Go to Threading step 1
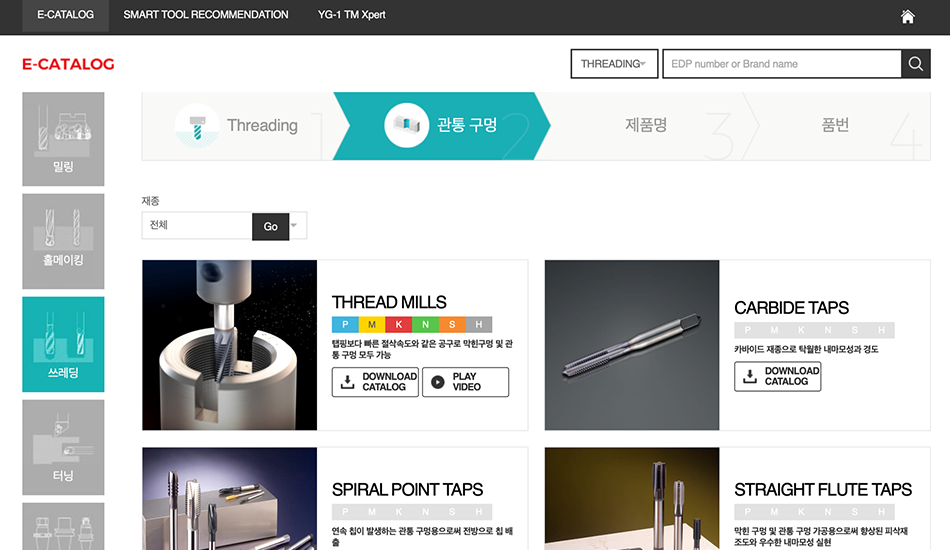Screen dimensions: 950x550 pos(236,126)
